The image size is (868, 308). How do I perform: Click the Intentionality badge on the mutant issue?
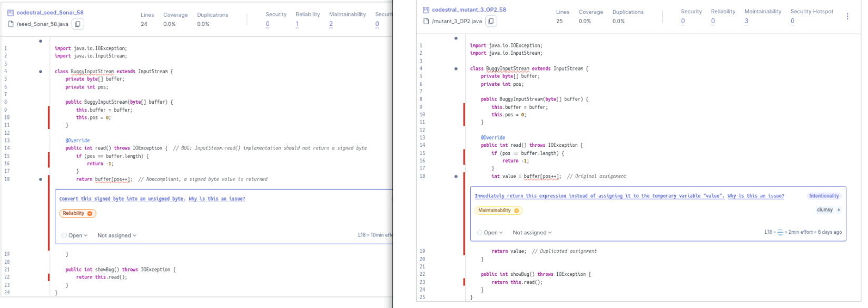(824, 196)
